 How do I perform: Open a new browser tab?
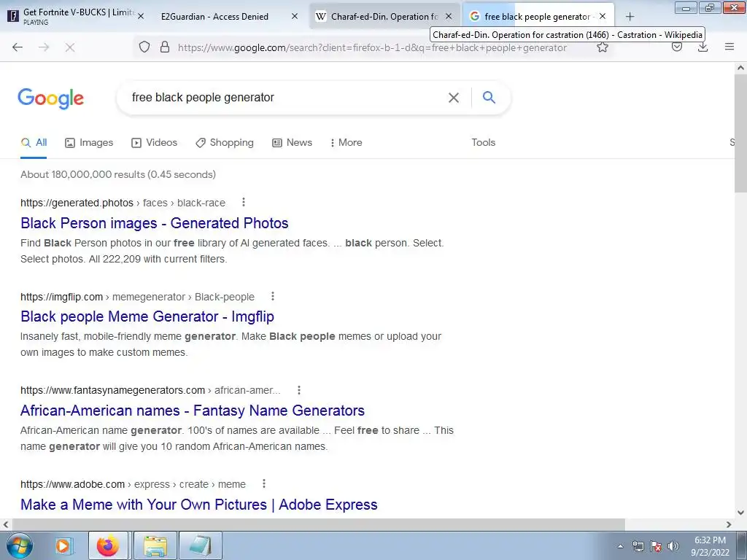click(x=630, y=17)
